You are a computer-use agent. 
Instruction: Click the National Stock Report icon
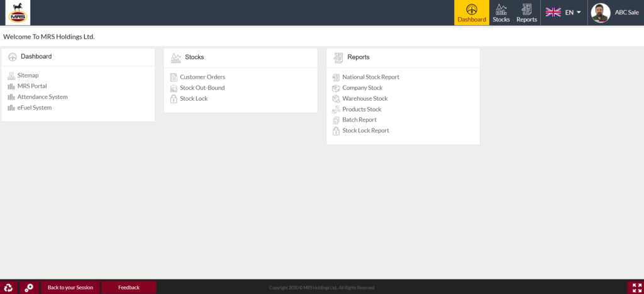coord(336,77)
